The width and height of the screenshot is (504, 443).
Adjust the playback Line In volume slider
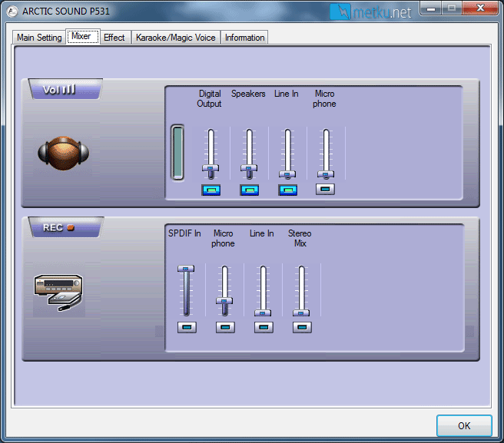pos(287,174)
